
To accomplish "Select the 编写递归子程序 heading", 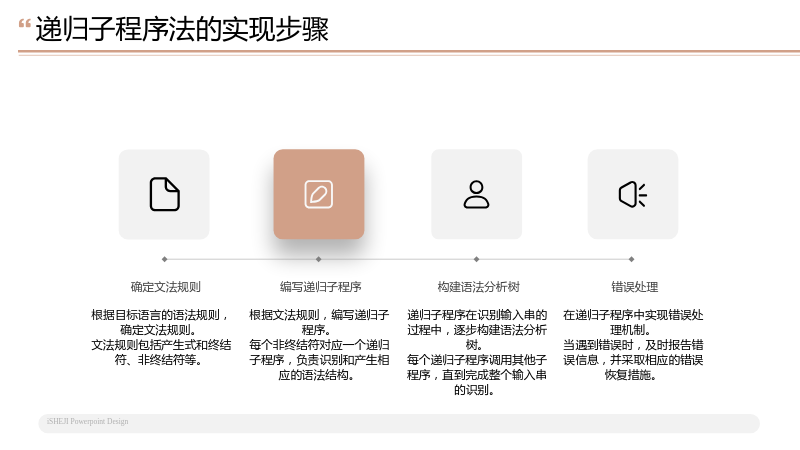I will pos(320,287).
